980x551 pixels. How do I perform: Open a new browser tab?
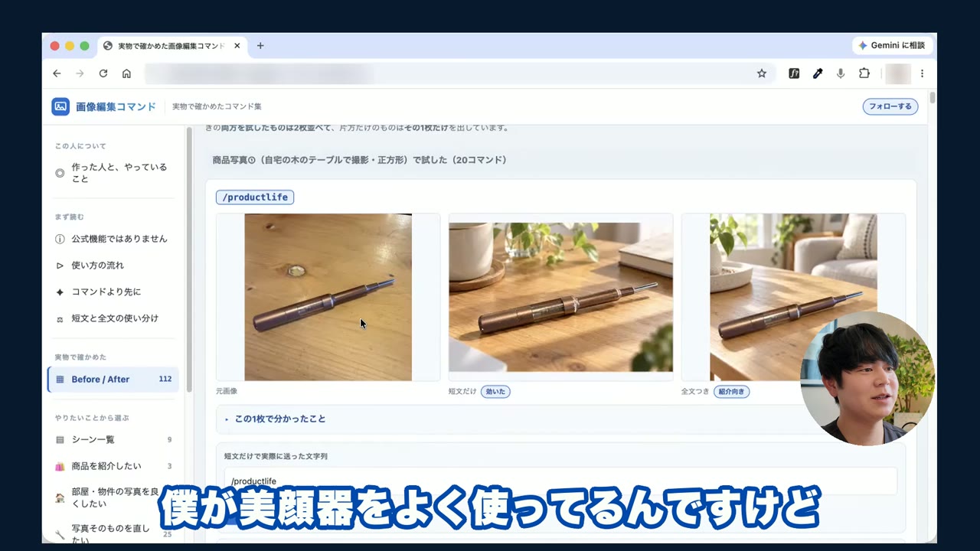[260, 46]
